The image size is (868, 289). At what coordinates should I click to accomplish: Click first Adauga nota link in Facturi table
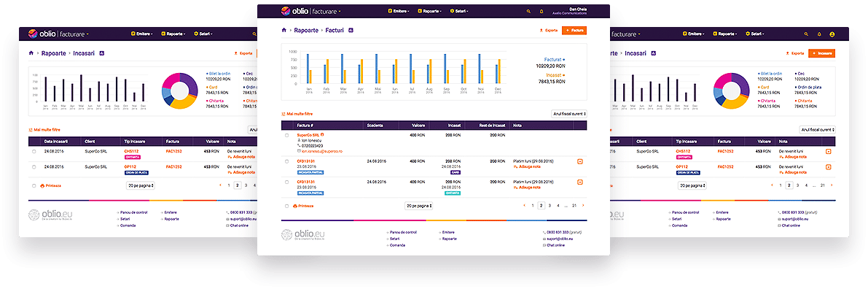526,166
